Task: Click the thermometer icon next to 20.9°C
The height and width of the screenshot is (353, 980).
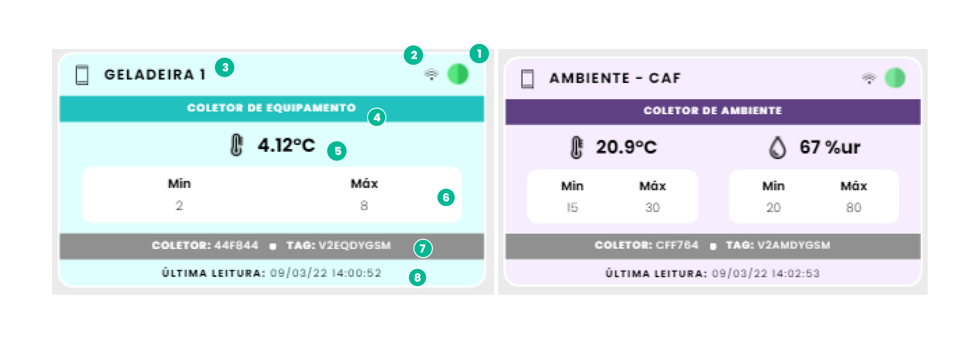Action: coord(576,147)
